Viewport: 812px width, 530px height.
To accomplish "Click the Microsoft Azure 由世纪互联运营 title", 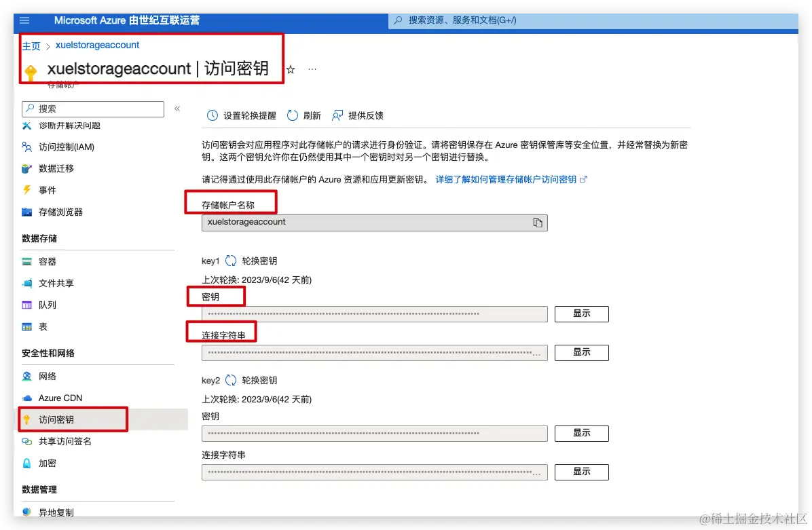I will [127, 20].
